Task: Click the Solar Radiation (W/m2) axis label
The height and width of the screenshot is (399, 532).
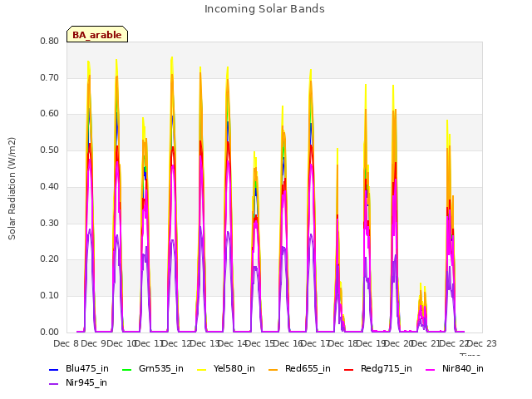Action: pyautogui.click(x=12, y=189)
